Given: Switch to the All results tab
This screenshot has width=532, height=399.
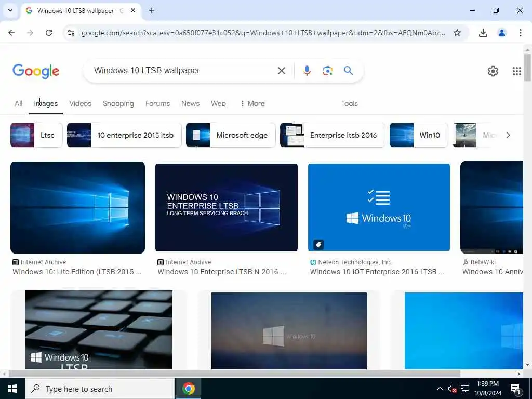Looking at the screenshot, I should click(18, 103).
